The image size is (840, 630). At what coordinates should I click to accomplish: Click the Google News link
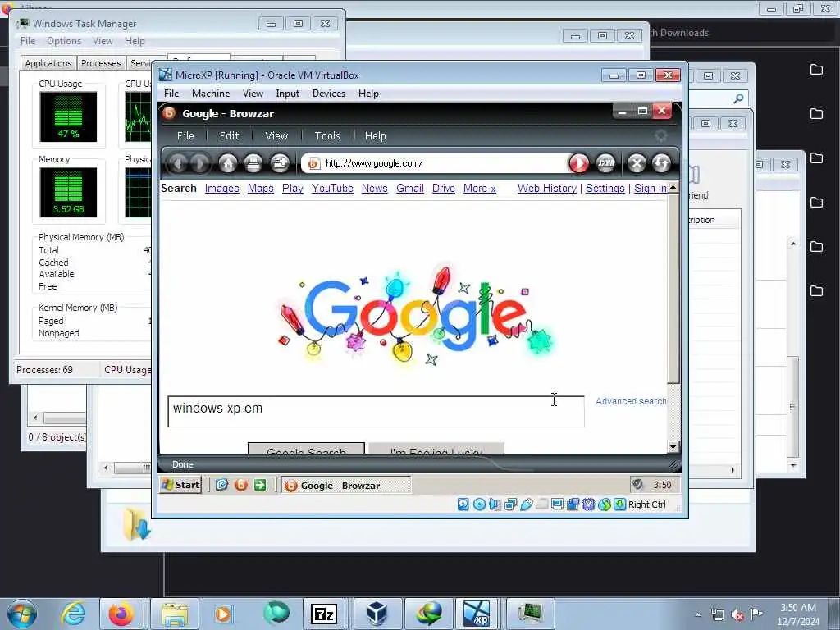374,189
